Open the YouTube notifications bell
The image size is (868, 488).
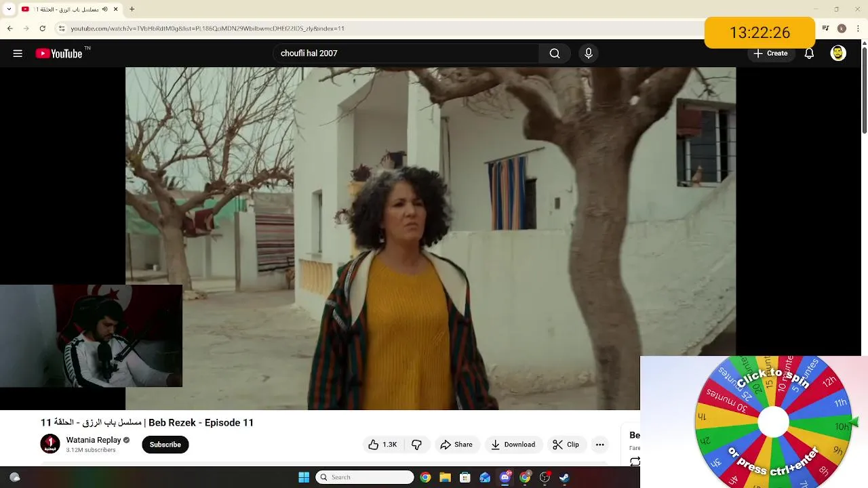point(809,54)
